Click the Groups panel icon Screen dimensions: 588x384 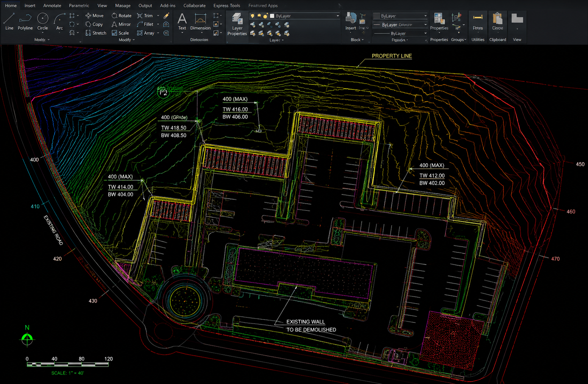point(457,17)
